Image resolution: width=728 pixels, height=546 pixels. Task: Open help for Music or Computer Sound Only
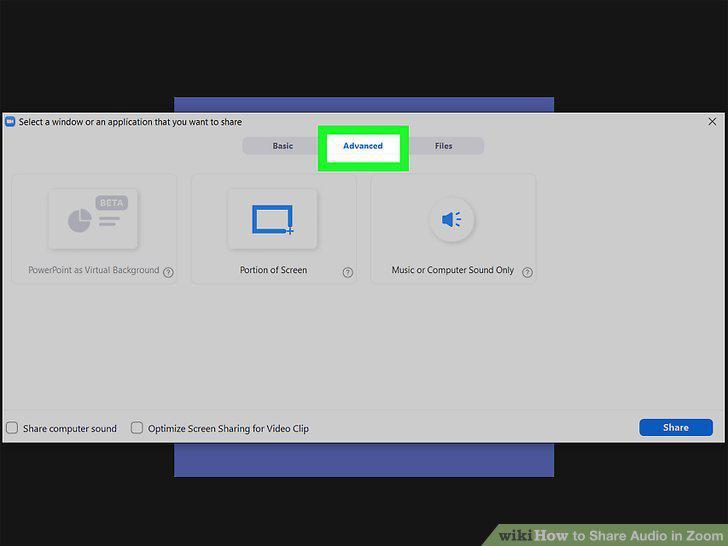(x=527, y=273)
